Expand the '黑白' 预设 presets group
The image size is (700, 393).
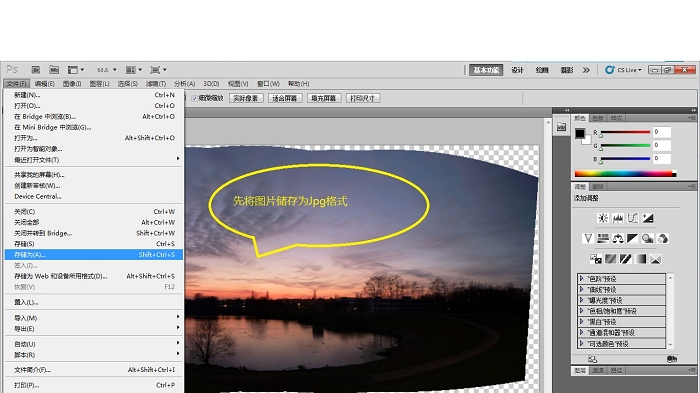click(581, 321)
